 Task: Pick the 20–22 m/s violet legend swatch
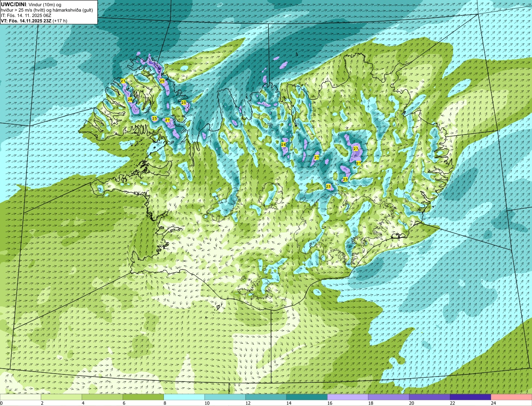point(430,397)
